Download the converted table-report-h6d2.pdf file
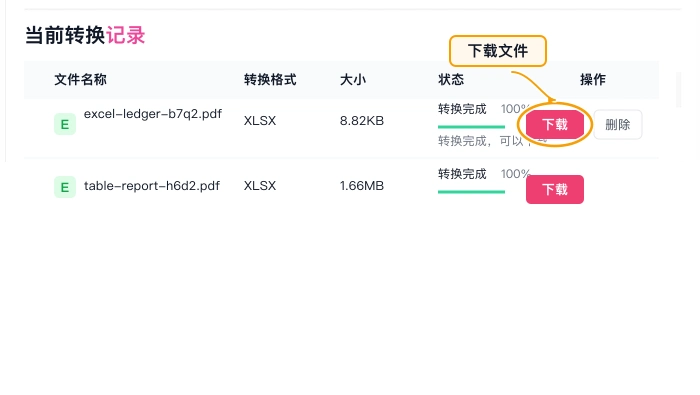The height and width of the screenshot is (395, 700). (x=554, y=190)
